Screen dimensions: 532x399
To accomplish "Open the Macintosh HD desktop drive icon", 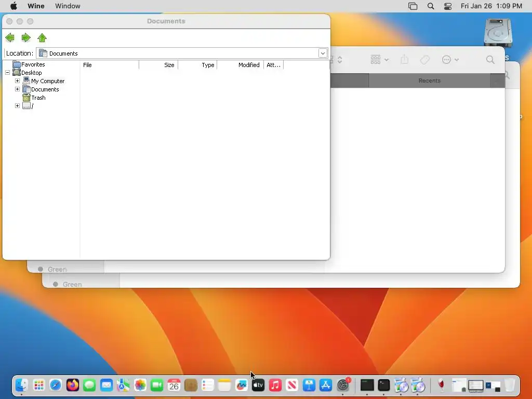I will 498,33.
